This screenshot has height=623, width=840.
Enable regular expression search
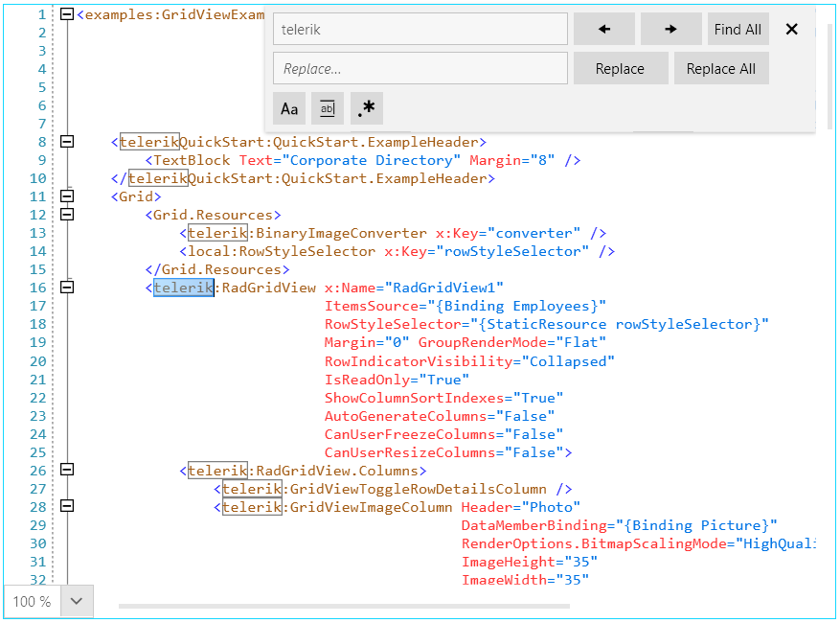click(x=366, y=108)
